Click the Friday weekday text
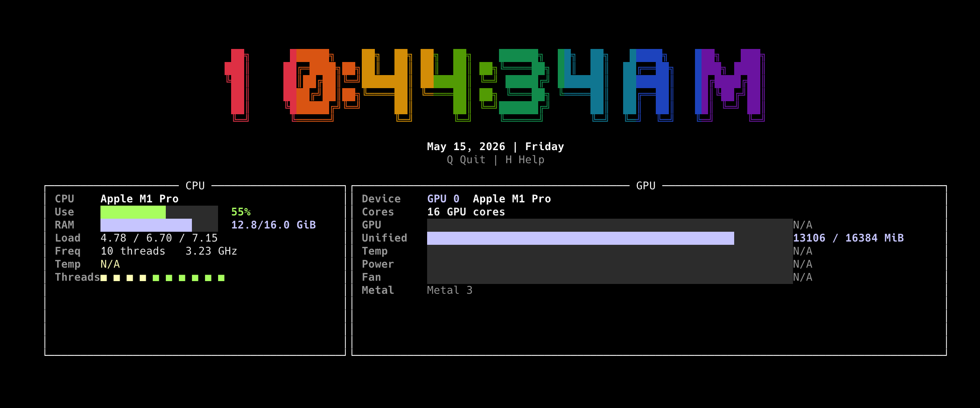 [544, 146]
